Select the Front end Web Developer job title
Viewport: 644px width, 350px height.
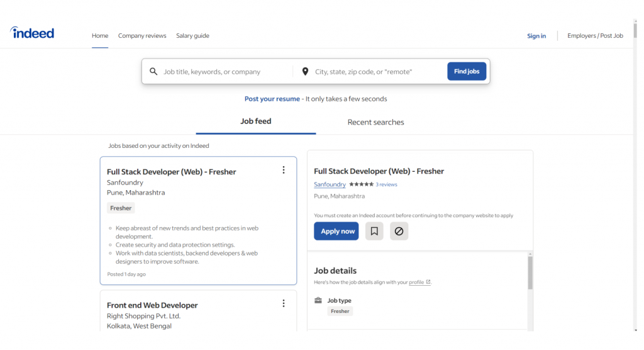pos(152,305)
